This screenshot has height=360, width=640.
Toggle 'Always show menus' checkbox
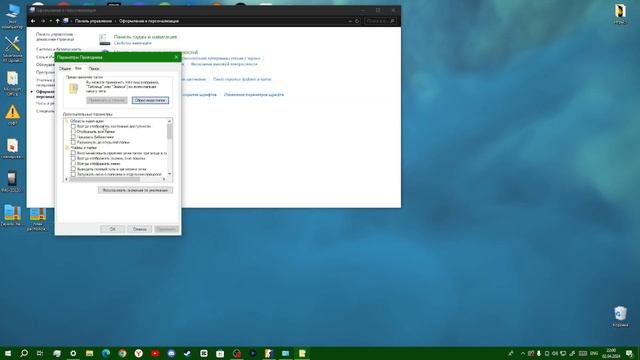pos(73,164)
